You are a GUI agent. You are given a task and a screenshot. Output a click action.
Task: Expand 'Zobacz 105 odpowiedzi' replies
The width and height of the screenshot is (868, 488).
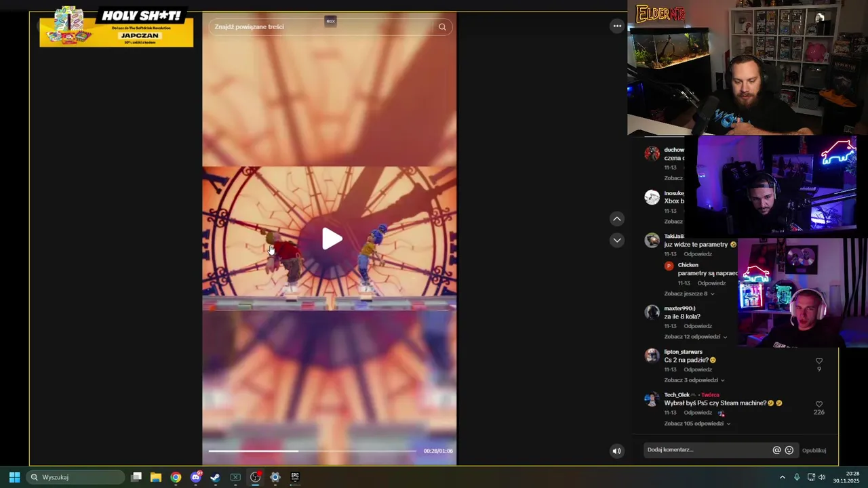[697, 424]
